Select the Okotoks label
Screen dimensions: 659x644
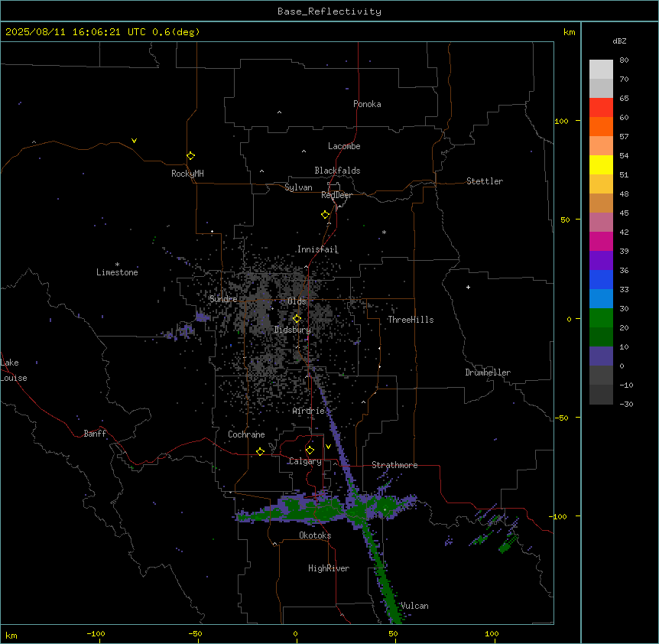coord(315,535)
